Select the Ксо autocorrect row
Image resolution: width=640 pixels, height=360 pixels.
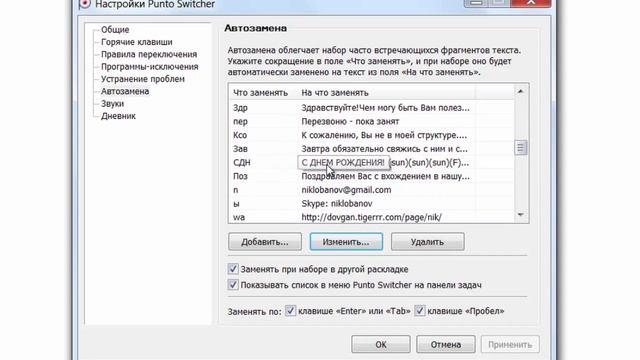pos(371,135)
